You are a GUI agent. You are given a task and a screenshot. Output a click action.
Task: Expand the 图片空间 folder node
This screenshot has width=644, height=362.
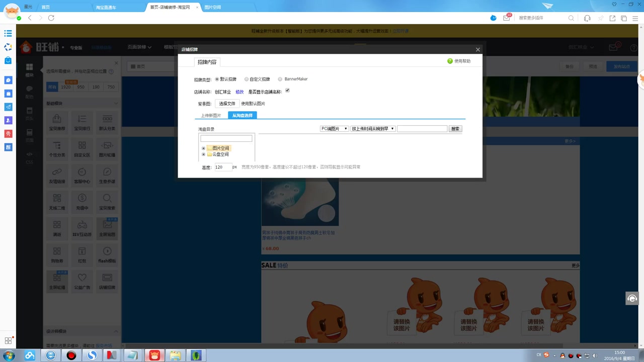[203, 148]
